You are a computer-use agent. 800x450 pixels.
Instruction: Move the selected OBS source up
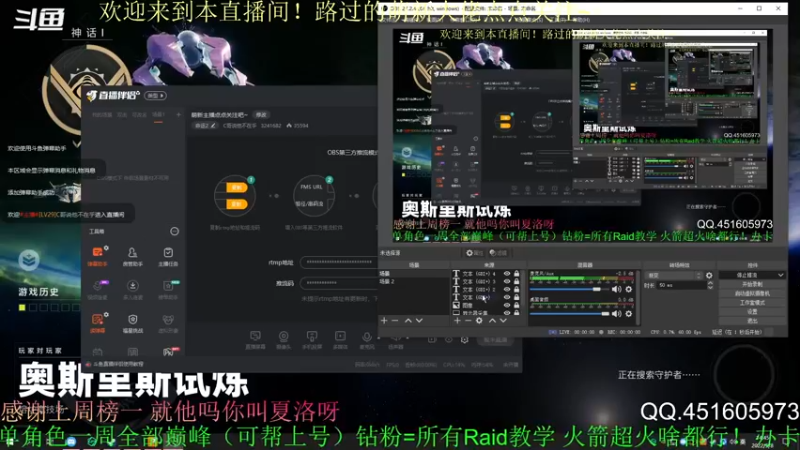coord(492,320)
